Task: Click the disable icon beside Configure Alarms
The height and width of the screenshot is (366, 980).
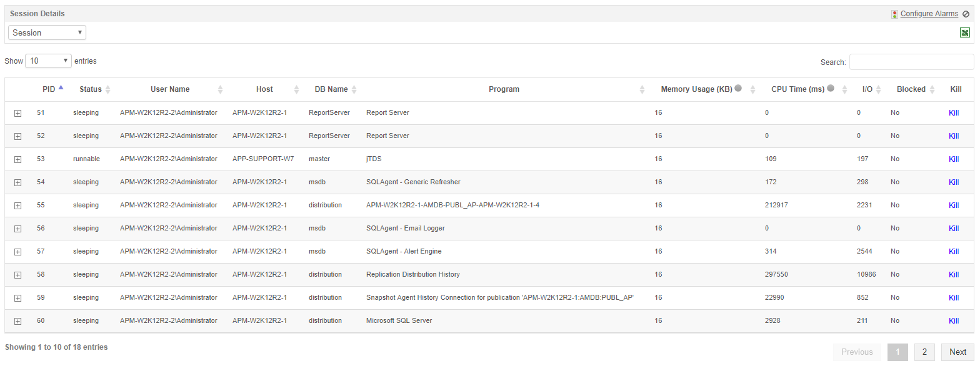Action: (966, 14)
